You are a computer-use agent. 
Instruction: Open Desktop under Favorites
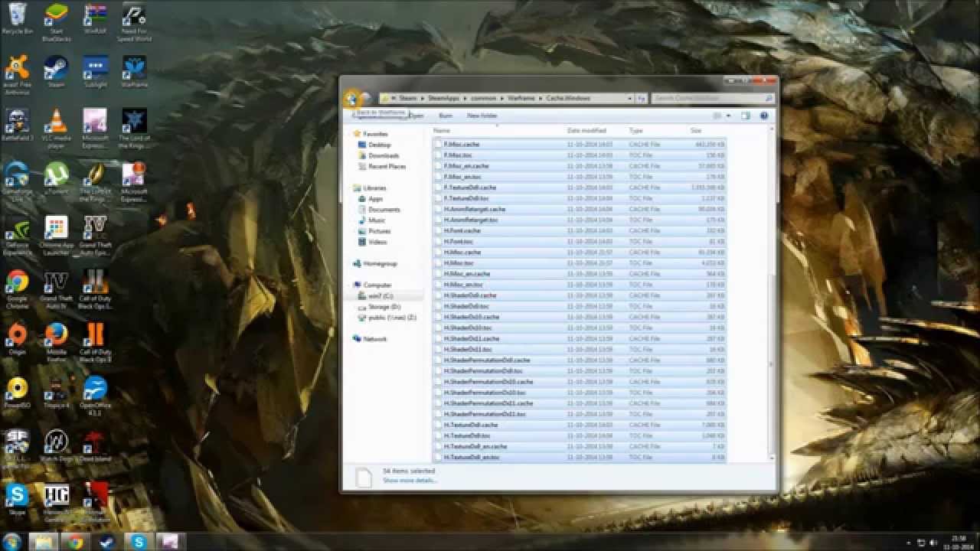(x=379, y=145)
